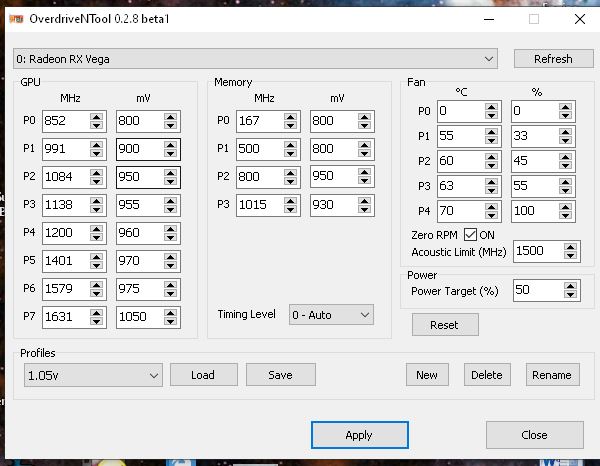This screenshot has width=600, height=466.
Task: Decrease GPU P3 MHz with down arrow
Action: [96, 209]
